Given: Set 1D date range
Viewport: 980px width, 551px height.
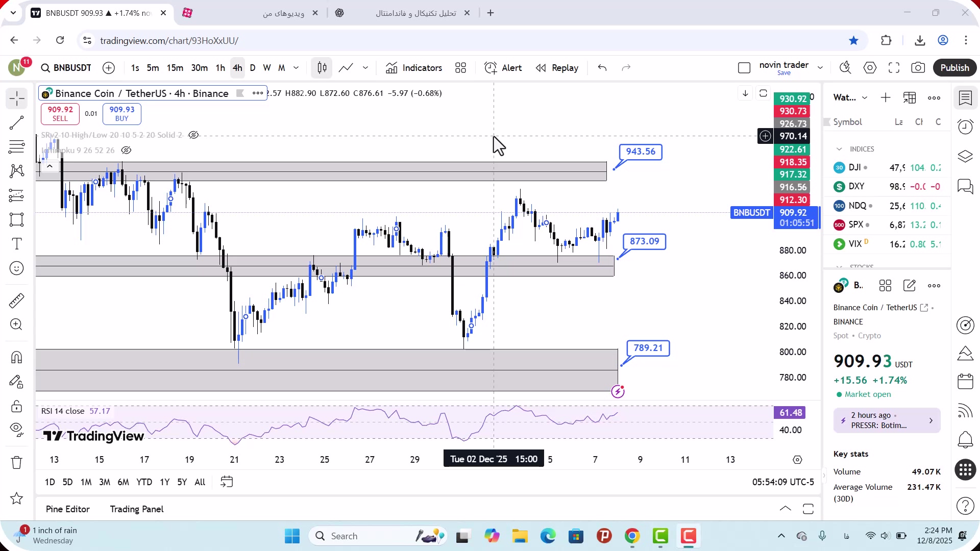Looking at the screenshot, I should coord(50,482).
